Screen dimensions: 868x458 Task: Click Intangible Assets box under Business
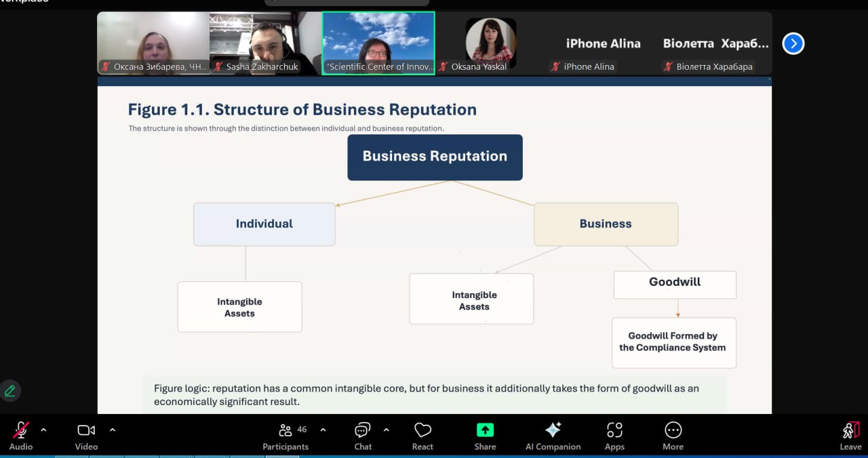[471, 299]
